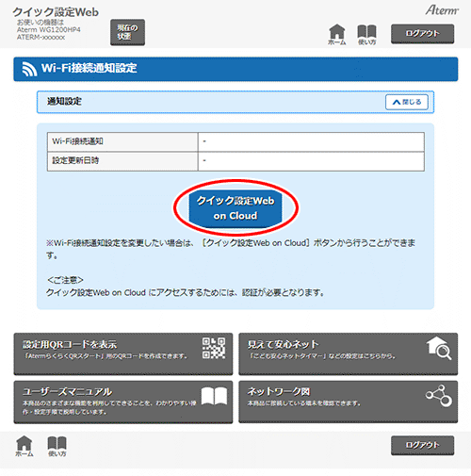471x476 pixels.
Task: Click the Wi-Fi接続通知設定 heading text
Action: click(x=89, y=68)
